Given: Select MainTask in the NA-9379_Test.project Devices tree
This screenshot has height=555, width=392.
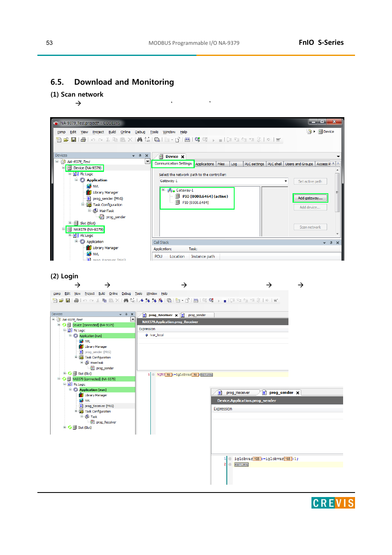Looking at the screenshot, I should coord(106,211).
